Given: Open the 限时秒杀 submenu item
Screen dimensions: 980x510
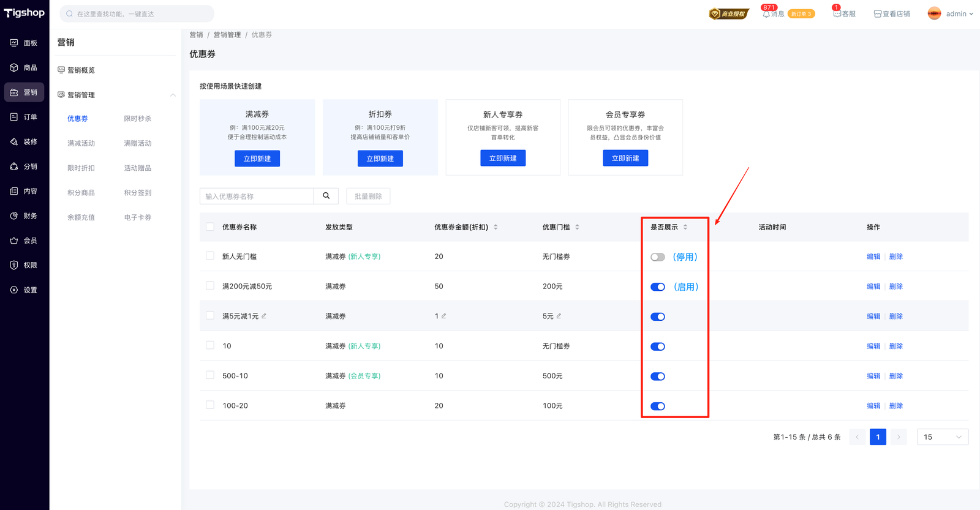Looking at the screenshot, I should pyautogui.click(x=138, y=119).
